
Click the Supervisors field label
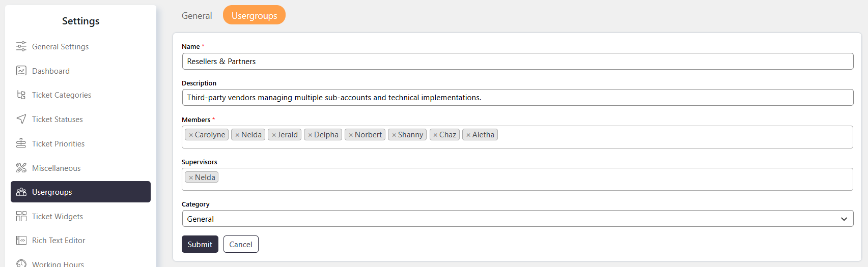coord(200,162)
